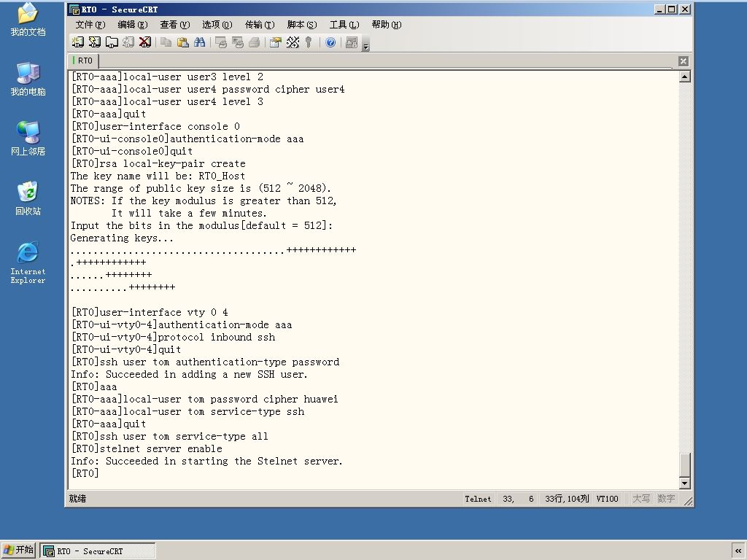Screen dimensions: 747x560
Task: Click the grayed Print printer icon
Action: [255, 42]
